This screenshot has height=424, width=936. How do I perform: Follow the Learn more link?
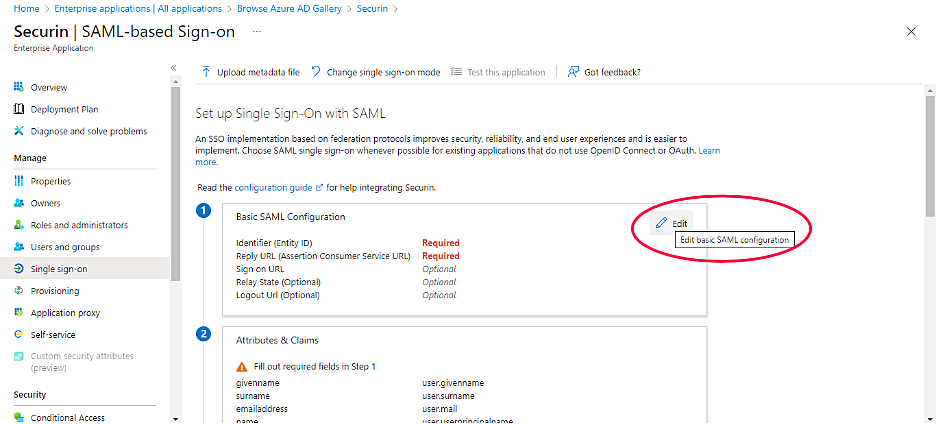(x=457, y=156)
